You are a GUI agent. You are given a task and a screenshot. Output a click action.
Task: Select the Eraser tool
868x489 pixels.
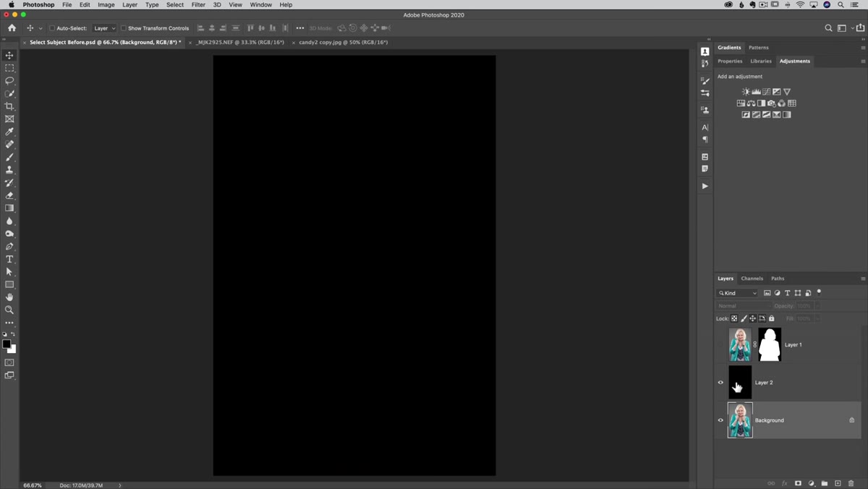point(9,195)
